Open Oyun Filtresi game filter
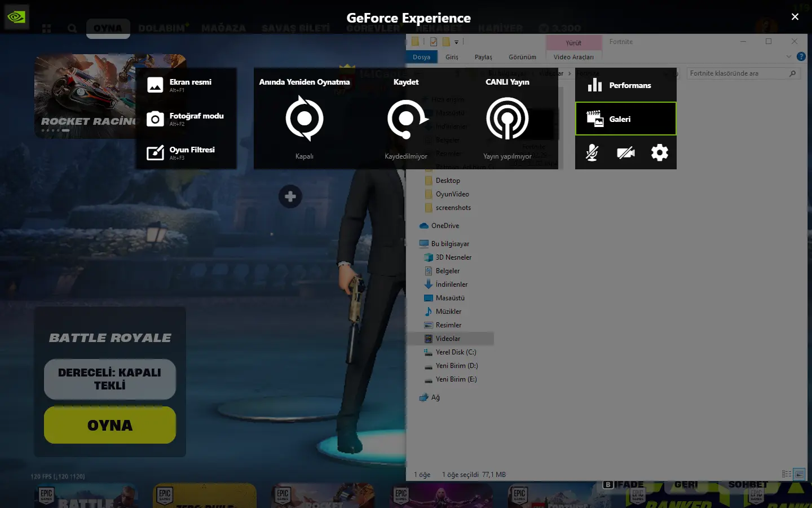 [x=186, y=152]
